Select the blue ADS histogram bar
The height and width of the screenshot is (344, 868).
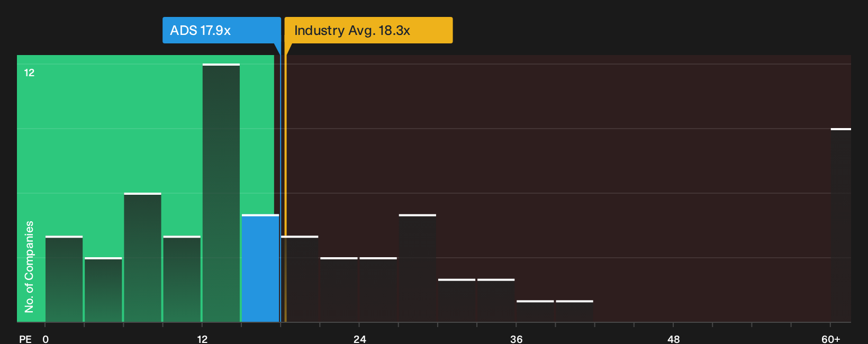coord(260,268)
